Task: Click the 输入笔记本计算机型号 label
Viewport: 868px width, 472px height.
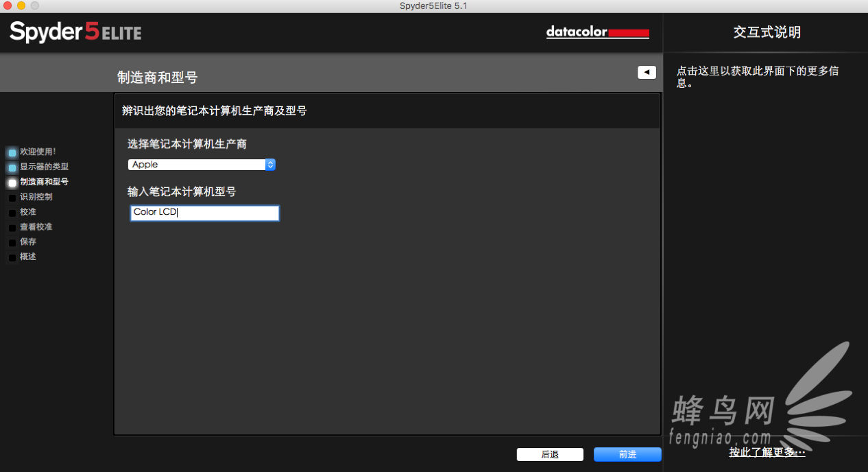Action: click(182, 191)
